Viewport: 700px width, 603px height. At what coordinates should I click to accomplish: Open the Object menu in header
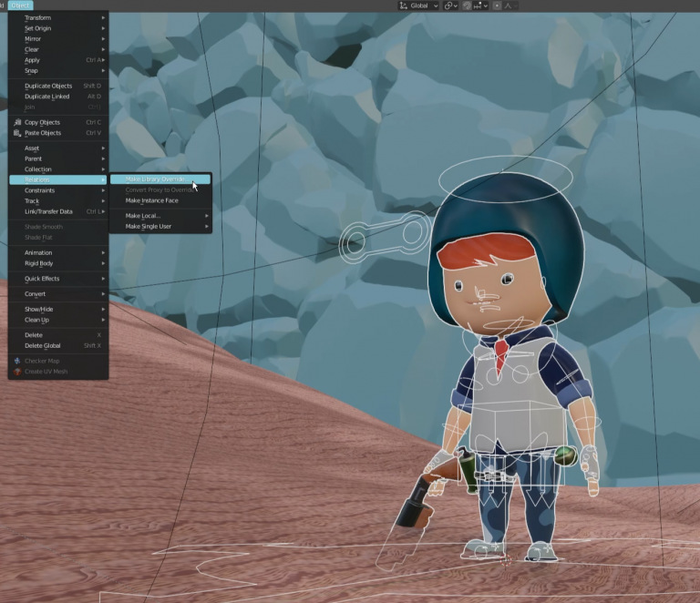click(x=21, y=5)
